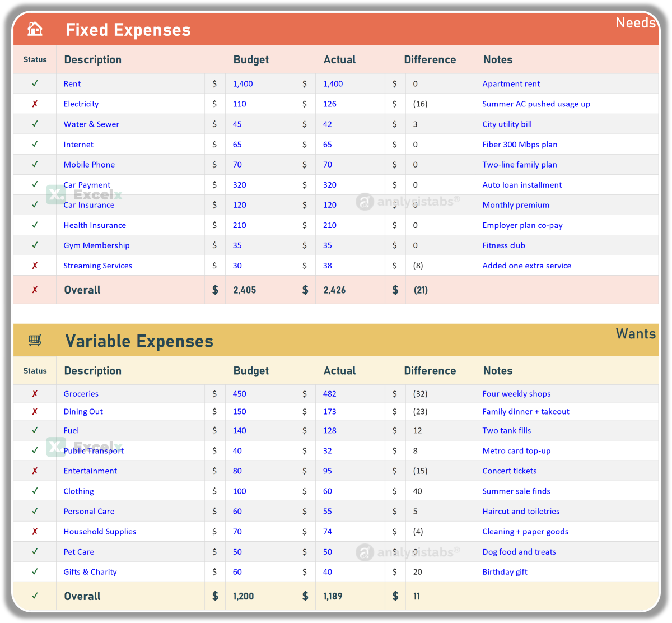This screenshot has height=623, width=672.
Task: Click the note 'Summer AC pushed usage up'
Action: click(536, 104)
